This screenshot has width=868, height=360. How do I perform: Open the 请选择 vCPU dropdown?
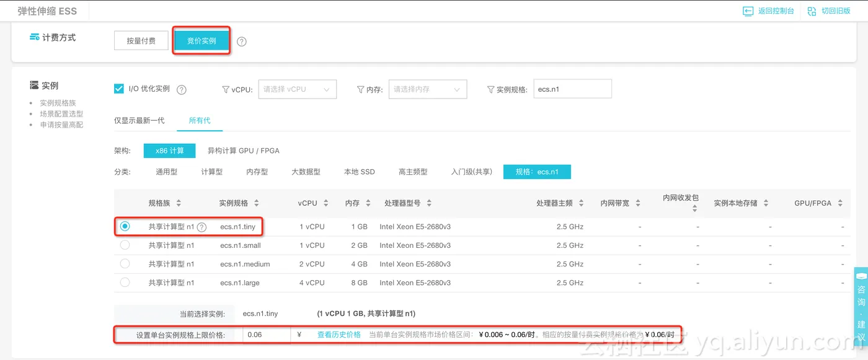pyautogui.click(x=297, y=89)
